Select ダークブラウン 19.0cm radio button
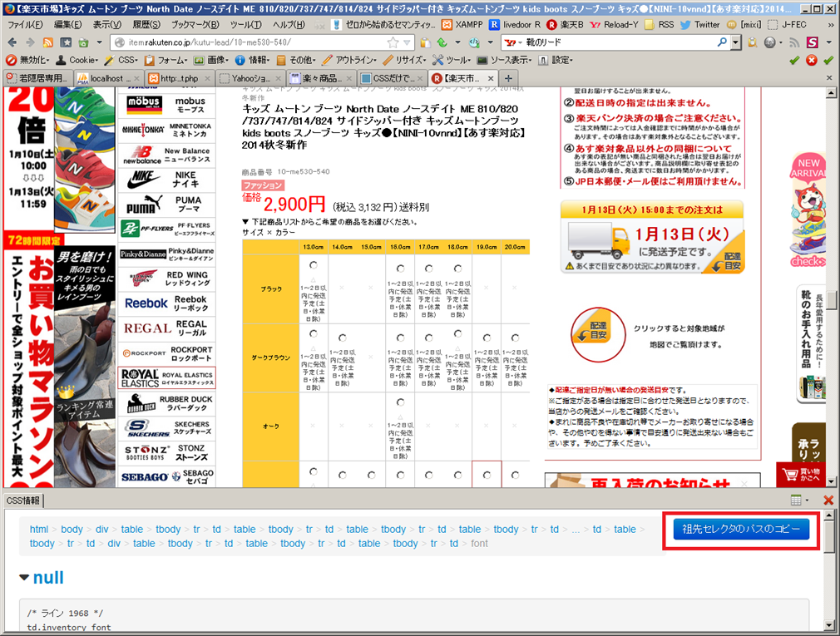Image resolution: width=840 pixels, height=636 pixels. (x=487, y=338)
